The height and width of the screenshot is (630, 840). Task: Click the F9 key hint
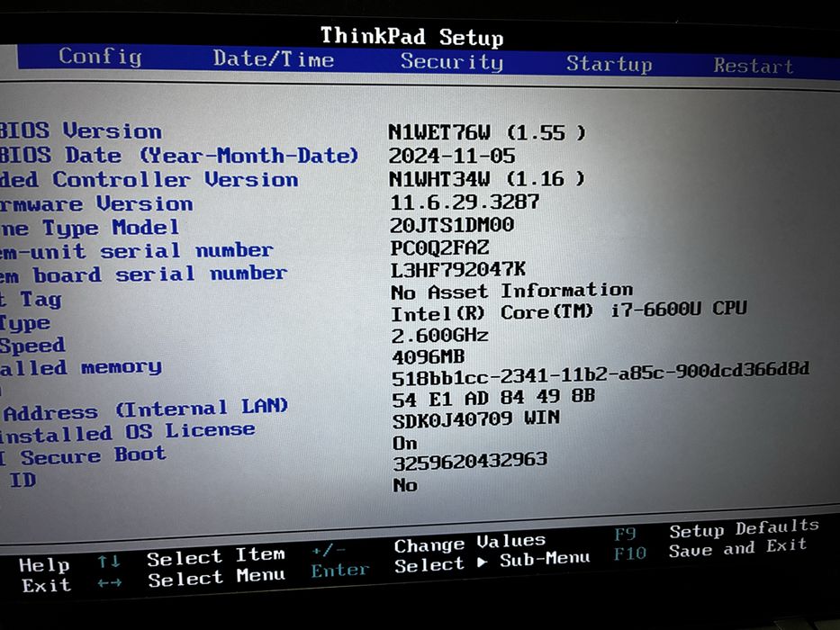coord(625,534)
